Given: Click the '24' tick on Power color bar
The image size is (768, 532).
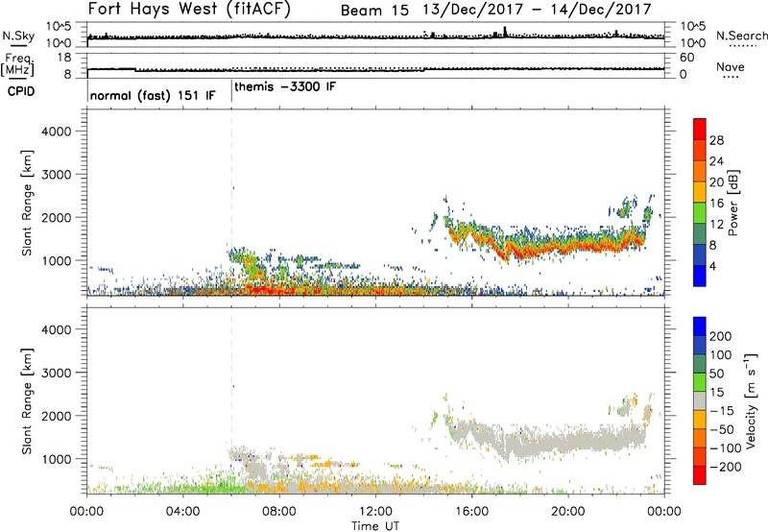Looking at the screenshot, I should pyautogui.click(x=716, y=161).
